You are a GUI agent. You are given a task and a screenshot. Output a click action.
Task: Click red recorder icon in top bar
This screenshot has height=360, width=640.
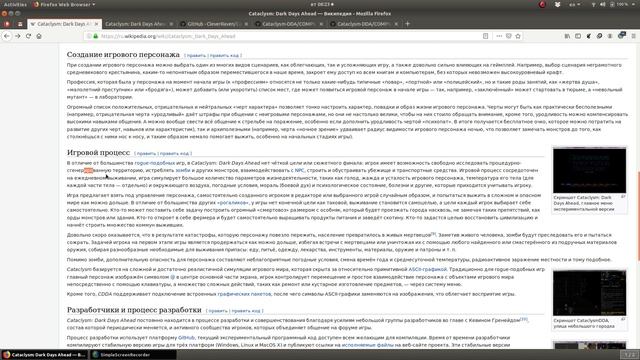tap(542, 4)
